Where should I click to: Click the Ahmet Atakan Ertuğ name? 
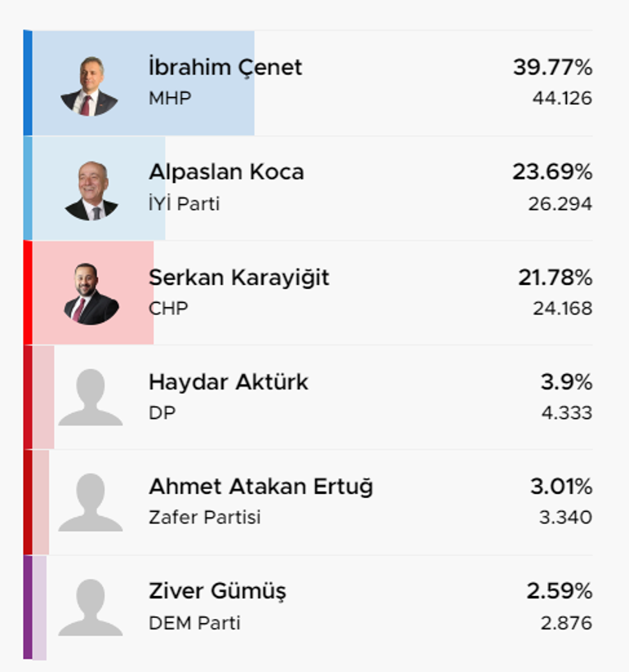[261, 487]
